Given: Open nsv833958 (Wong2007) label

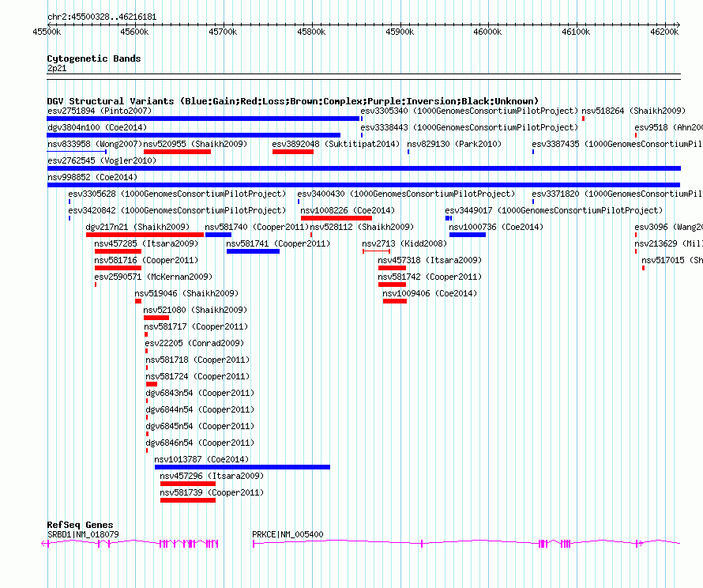Looking at the screenshot, I should pyautogui.click(x=94, y=144).
